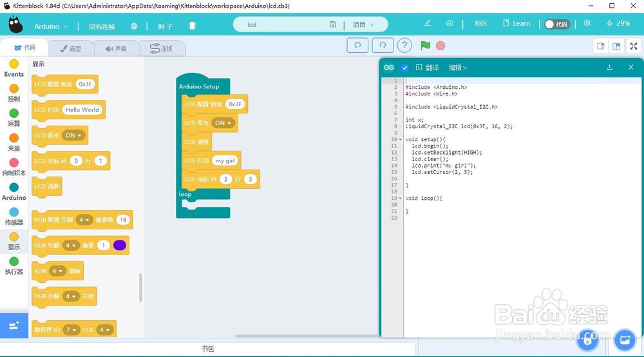The image size is (644, 357).
Task: Click the question mark help button
Action: 404,45
